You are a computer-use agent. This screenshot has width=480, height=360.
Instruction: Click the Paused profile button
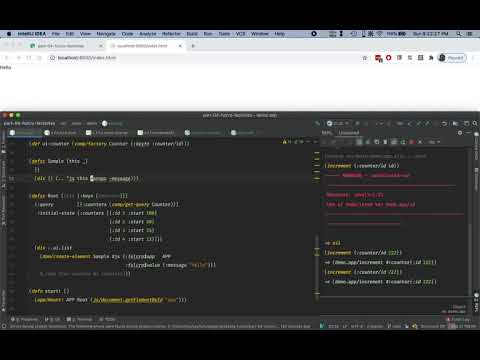(452, 58)
